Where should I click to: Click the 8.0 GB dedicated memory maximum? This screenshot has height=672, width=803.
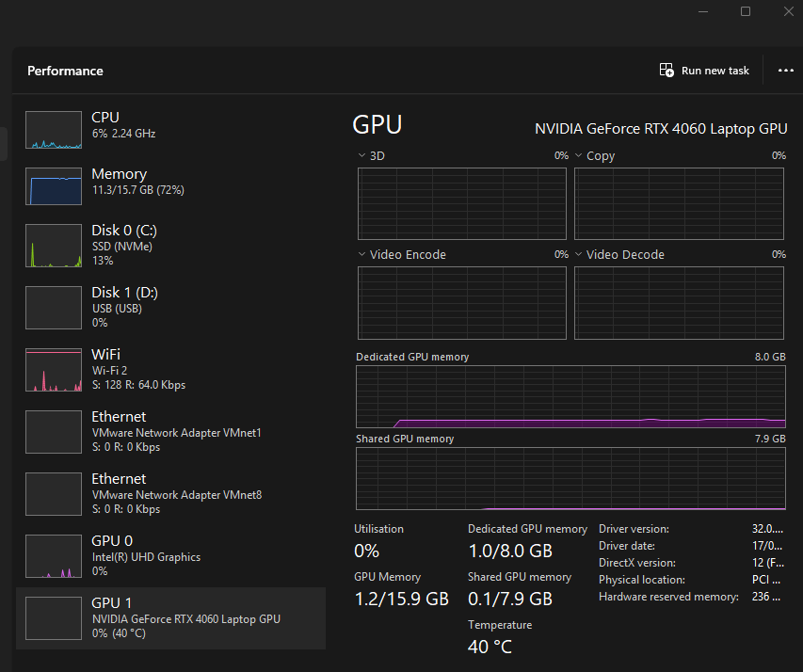[770, 357]
